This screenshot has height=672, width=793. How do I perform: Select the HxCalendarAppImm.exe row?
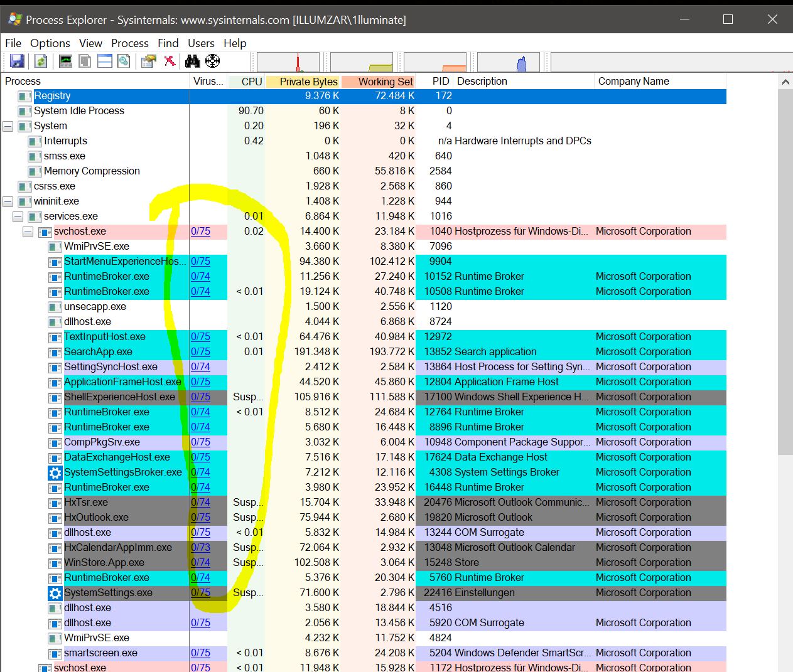pos(364,548)
